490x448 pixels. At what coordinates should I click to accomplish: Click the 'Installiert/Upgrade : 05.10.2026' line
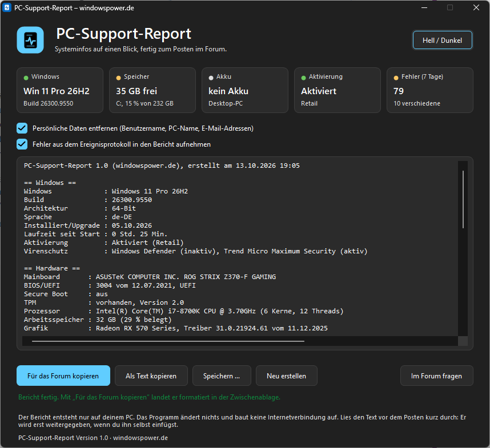88,225
